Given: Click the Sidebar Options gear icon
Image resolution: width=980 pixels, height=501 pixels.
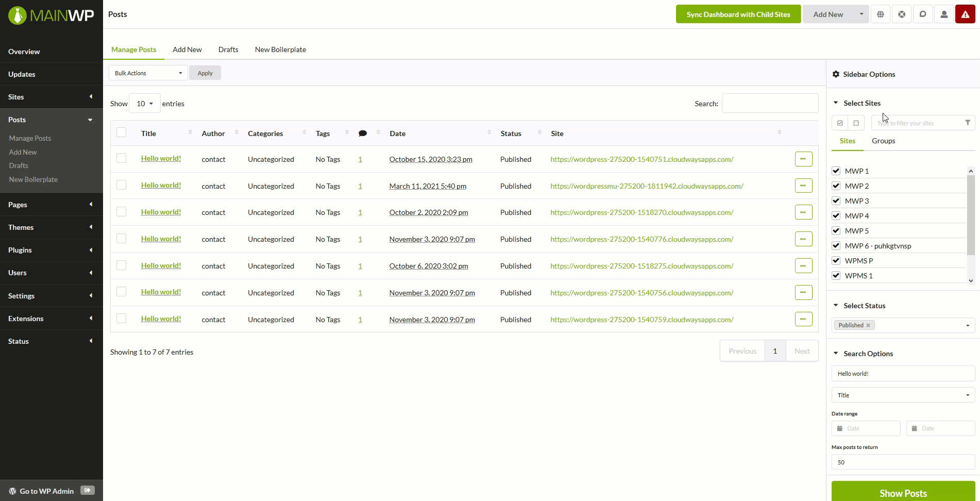Looking at the screenshot, I should point(836,74).
